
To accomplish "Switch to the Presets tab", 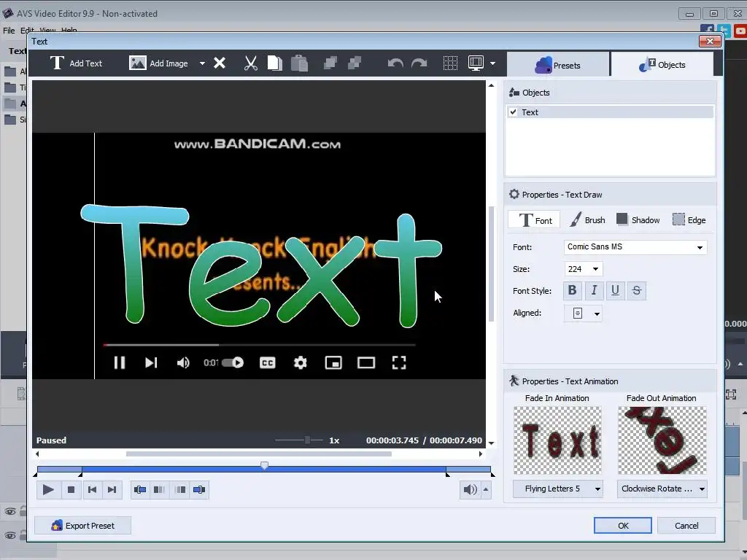I will [x=557, y=65].
